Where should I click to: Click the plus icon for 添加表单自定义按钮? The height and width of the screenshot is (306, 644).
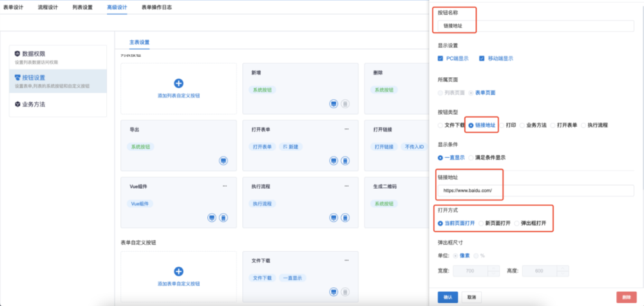tap(179, 271)
